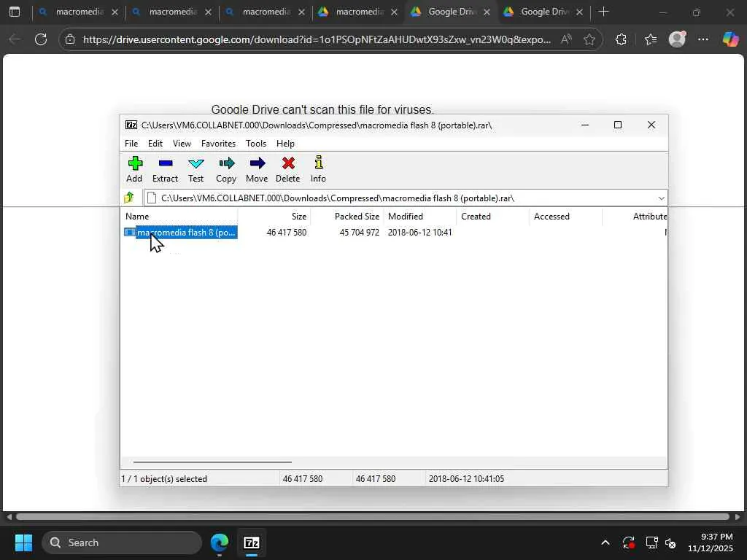Sort by Packed Size column
This screenshot has width=747, height=560.
tap(347, 216)
